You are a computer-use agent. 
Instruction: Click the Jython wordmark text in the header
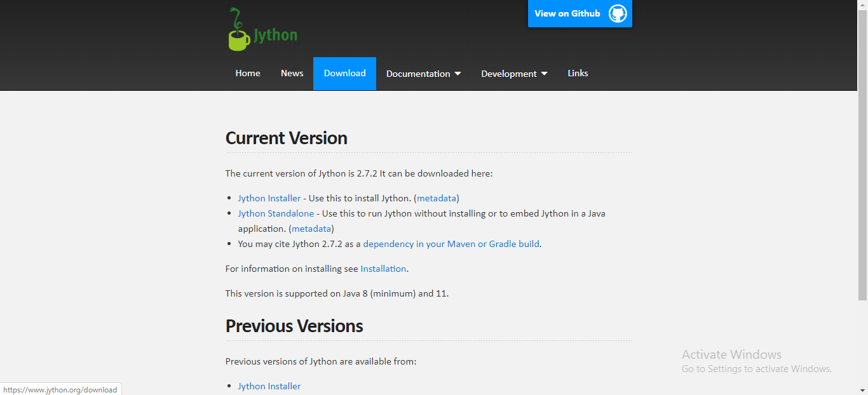click(276, 35)
